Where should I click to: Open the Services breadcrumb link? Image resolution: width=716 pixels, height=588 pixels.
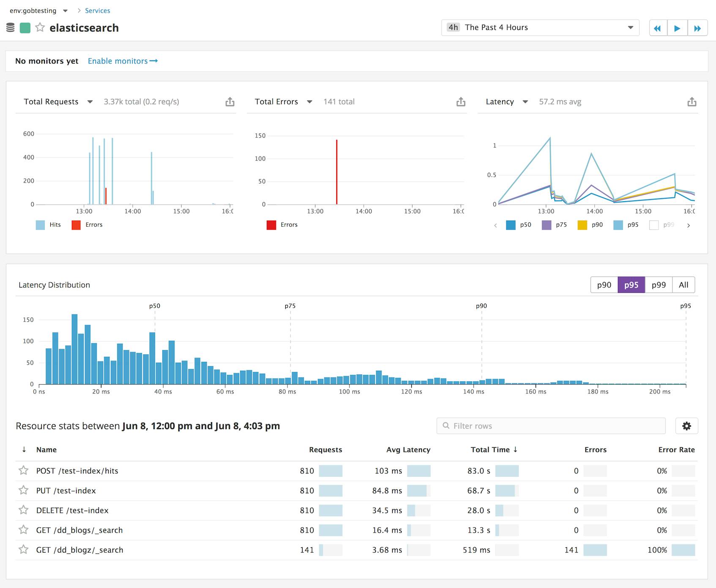point(97,10)
